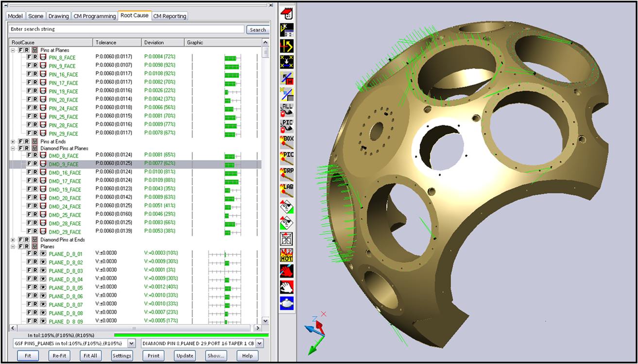Select the white hand on red icon
Viewport: 638px width, 364px height.
point(287,287)
